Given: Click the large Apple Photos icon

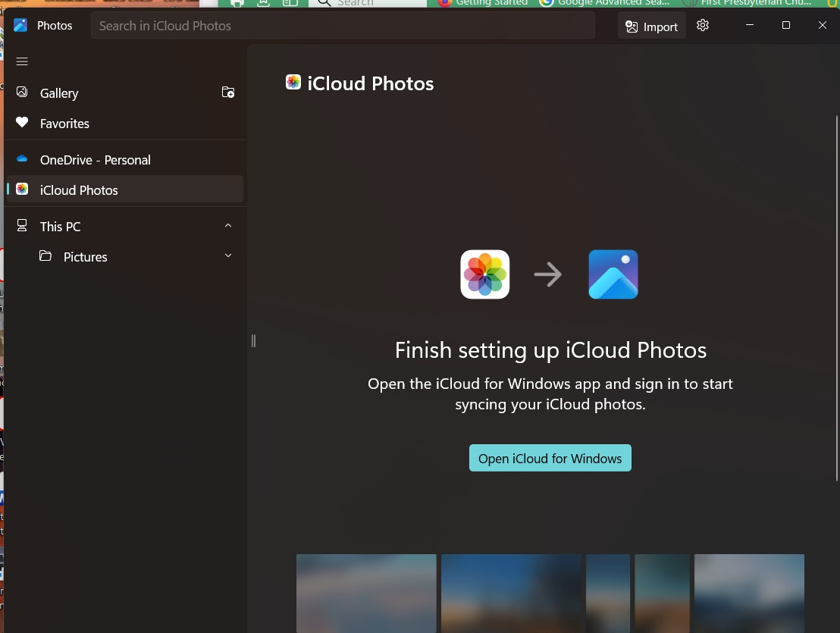Looking at the screenshot, I should pos(485,274).
